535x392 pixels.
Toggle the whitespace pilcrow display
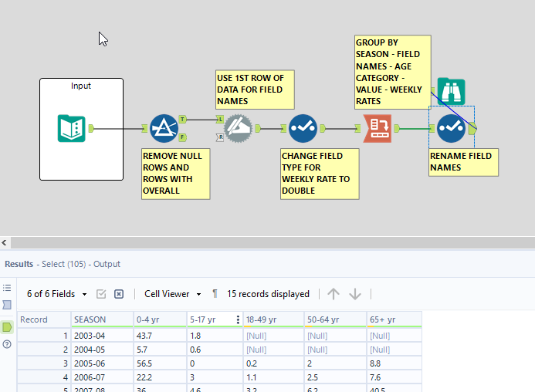tap(215, 294)
